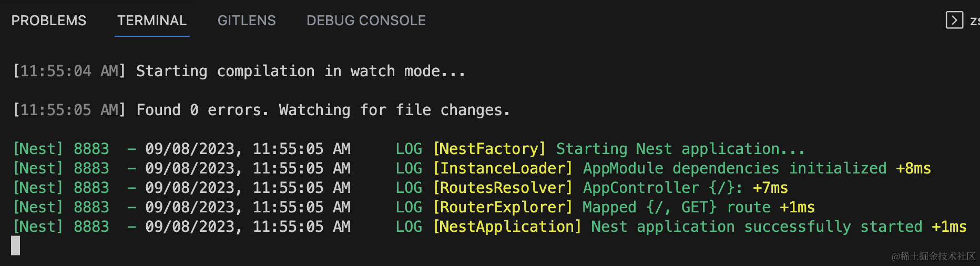Click the [NestApplication] log tag

[x=507, y=227]
